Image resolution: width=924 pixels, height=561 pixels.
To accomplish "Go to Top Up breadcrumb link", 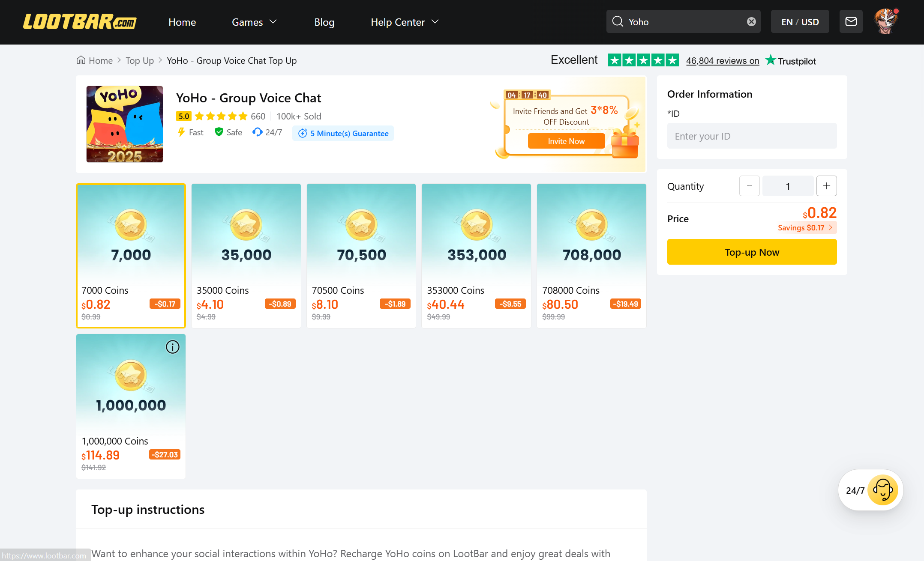I will coord(140,60).
